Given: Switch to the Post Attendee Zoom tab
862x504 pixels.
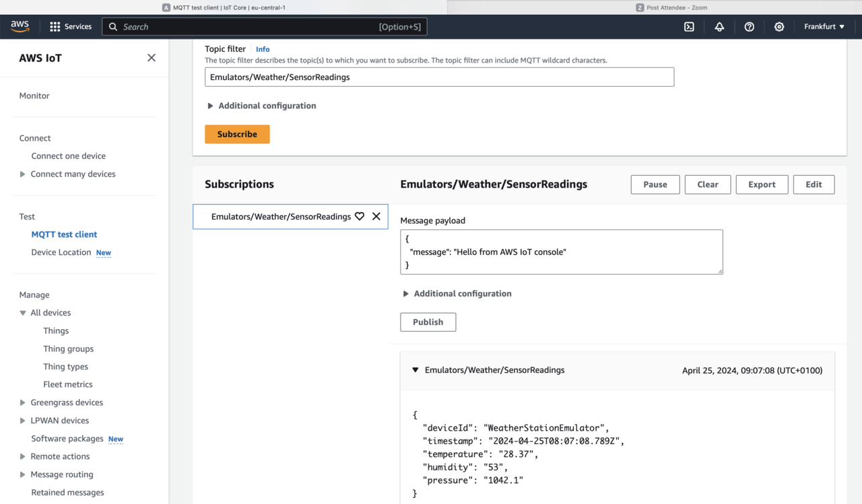Looking at the screenshot, I should point(671,7).
